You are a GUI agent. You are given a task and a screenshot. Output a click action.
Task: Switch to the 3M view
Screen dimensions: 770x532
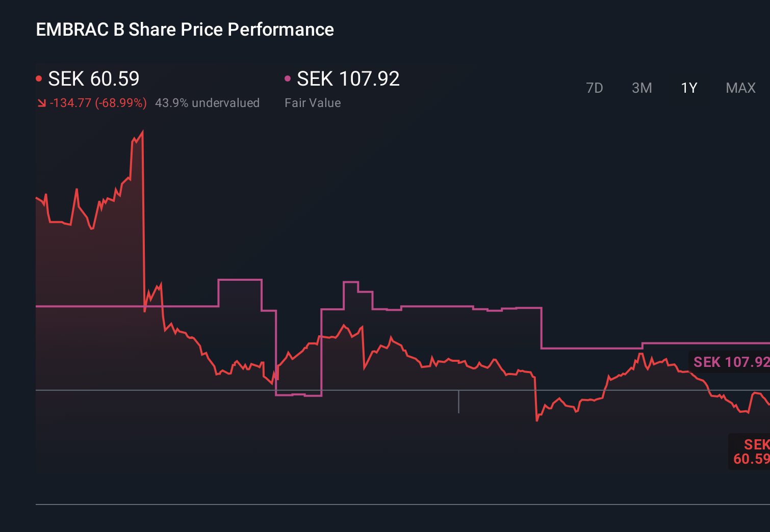(x=642, y=88)
